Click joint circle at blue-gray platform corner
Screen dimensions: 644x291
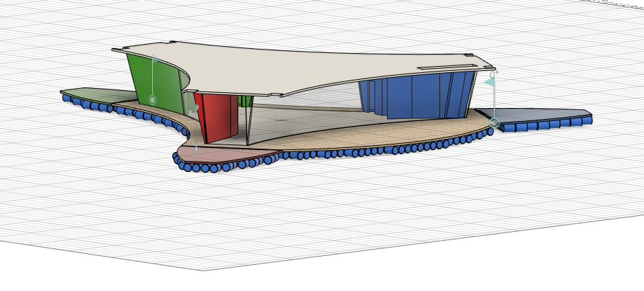click(x=494, y=122)
